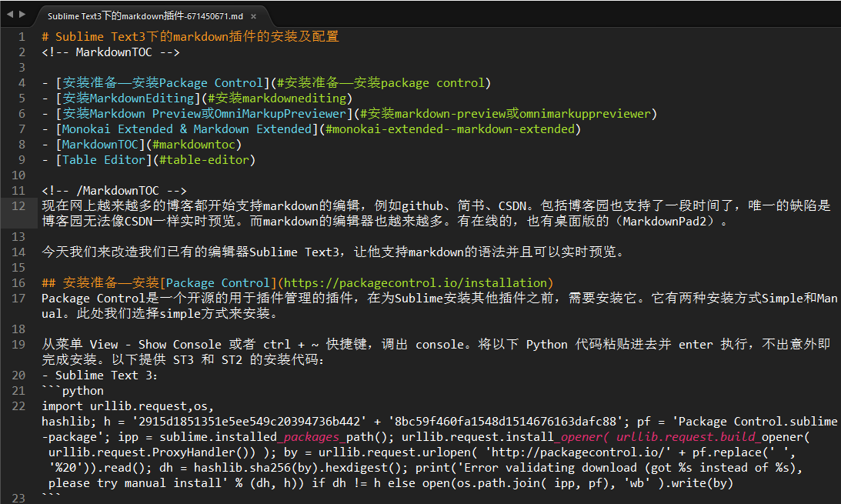
Task: Click the tab scroll left arrow
Action: coord(10,15)
